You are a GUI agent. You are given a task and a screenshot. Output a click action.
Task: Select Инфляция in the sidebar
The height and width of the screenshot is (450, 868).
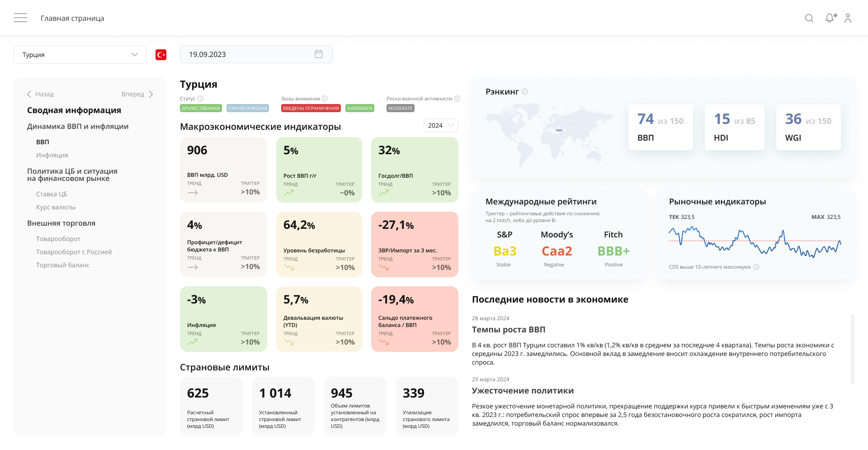click(52, 155)
